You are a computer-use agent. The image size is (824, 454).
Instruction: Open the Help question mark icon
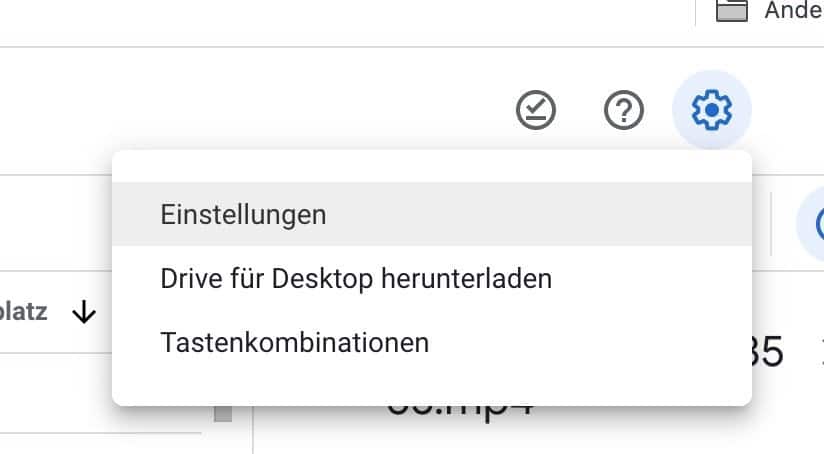pyautogui.click(x=623, y=110)
